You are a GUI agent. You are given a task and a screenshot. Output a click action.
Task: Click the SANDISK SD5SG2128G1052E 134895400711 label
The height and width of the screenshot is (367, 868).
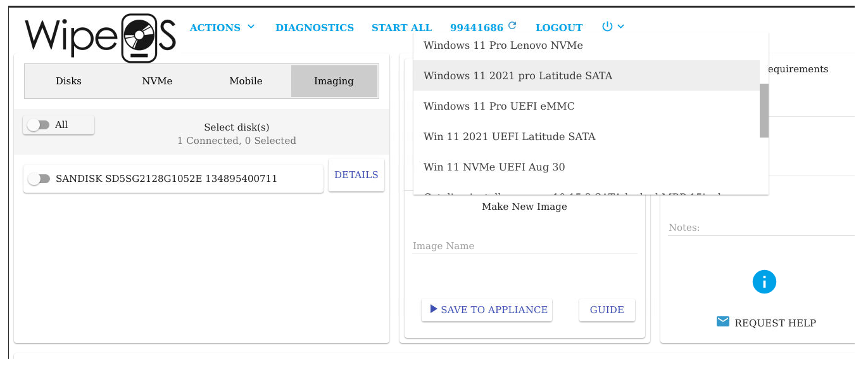tap(167, 179)
